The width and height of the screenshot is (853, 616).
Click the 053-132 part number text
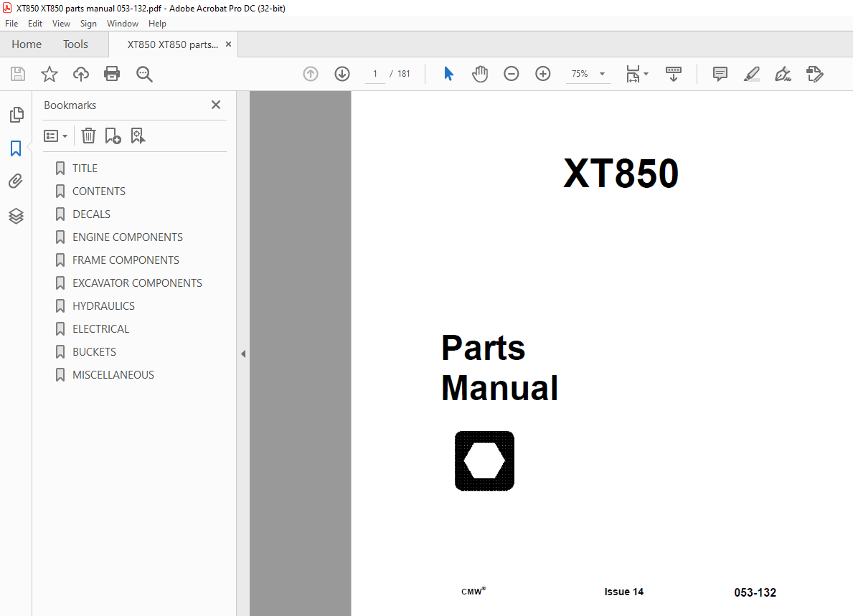(x=755, y=592)
